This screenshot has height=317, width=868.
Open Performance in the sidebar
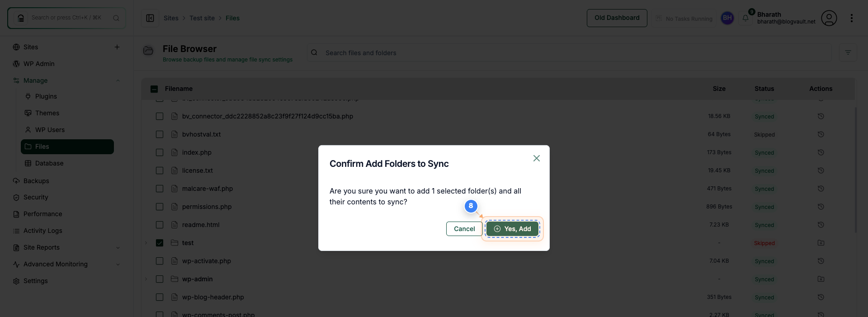click(42, 214)
